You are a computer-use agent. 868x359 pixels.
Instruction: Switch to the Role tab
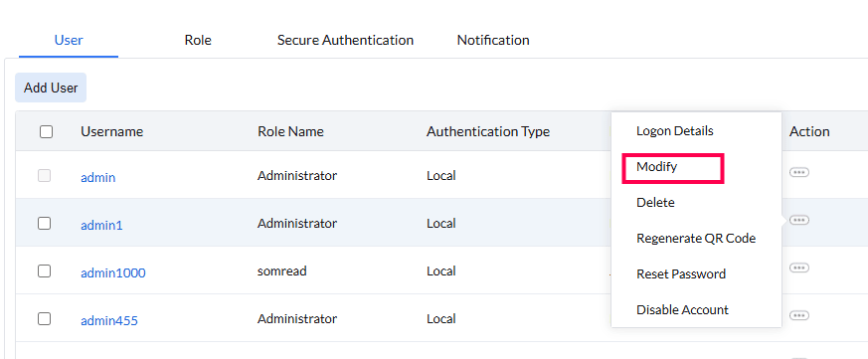coord(198,40)
